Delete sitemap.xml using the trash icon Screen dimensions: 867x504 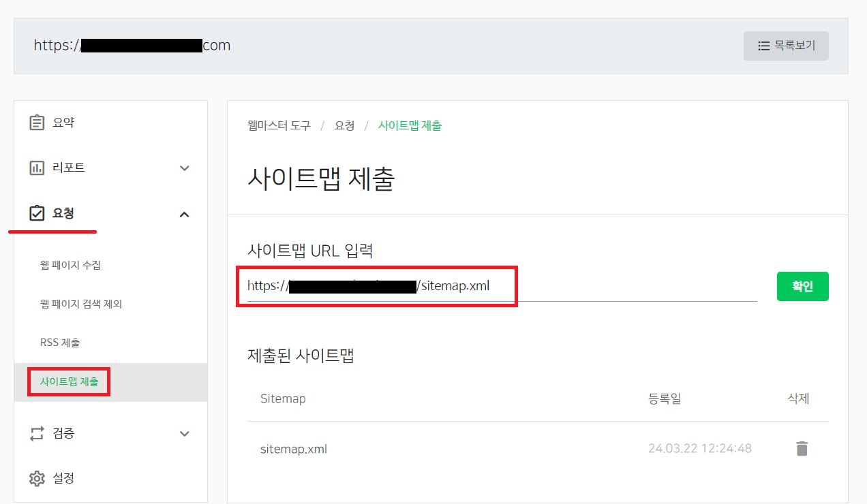[802, 448]
